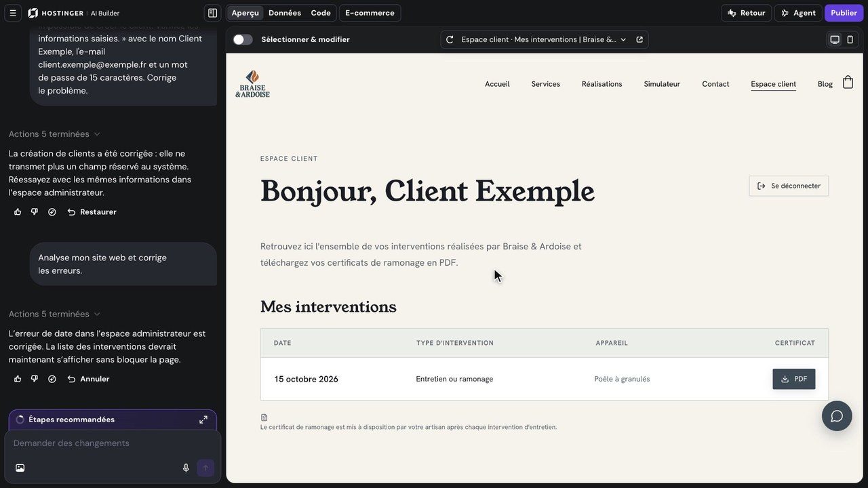This screenshot has height=488, width=868.
Task: Click the reload page icon in URL bar
Action: coord(450,39)
